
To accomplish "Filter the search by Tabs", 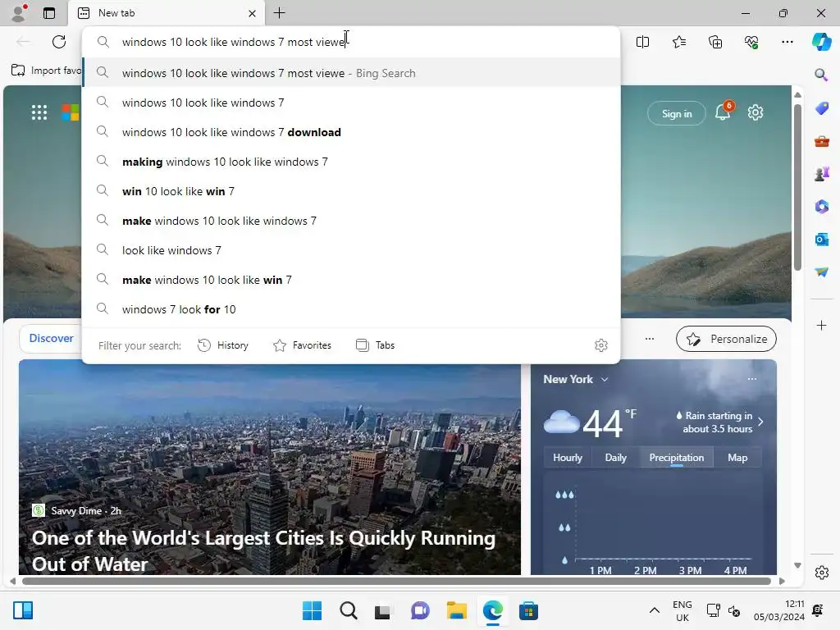I will click(375, 345).
